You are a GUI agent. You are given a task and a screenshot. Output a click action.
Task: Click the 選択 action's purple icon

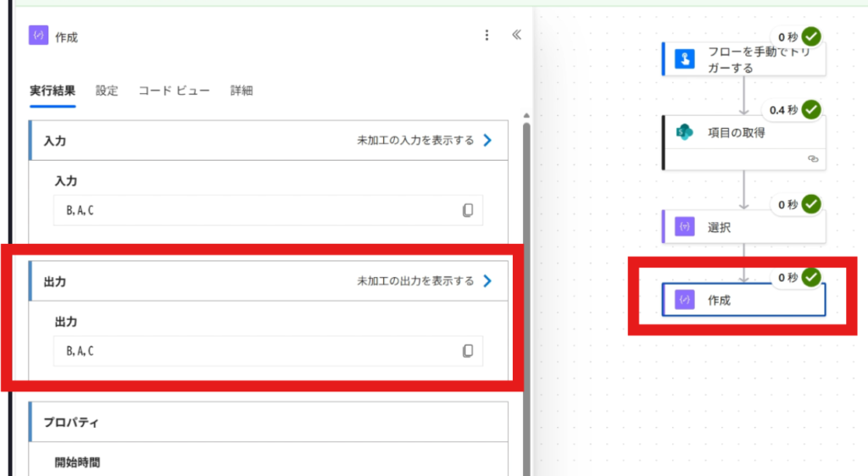684,227
